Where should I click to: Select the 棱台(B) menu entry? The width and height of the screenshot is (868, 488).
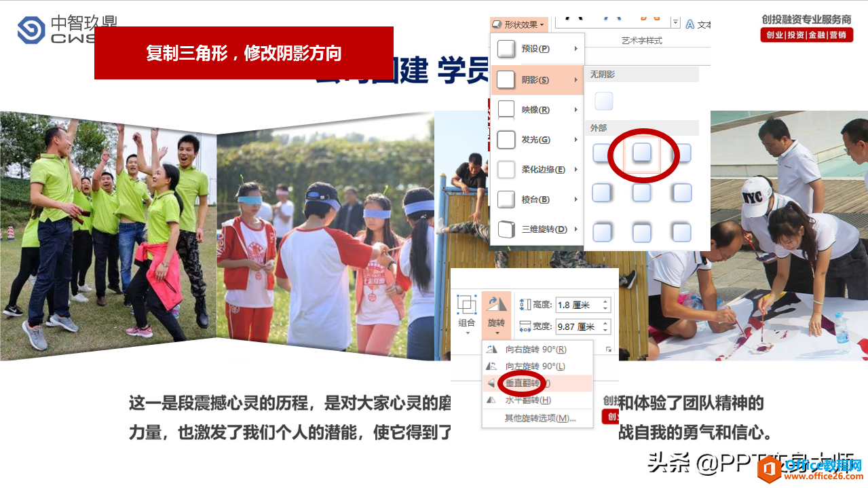pos(536,199)
